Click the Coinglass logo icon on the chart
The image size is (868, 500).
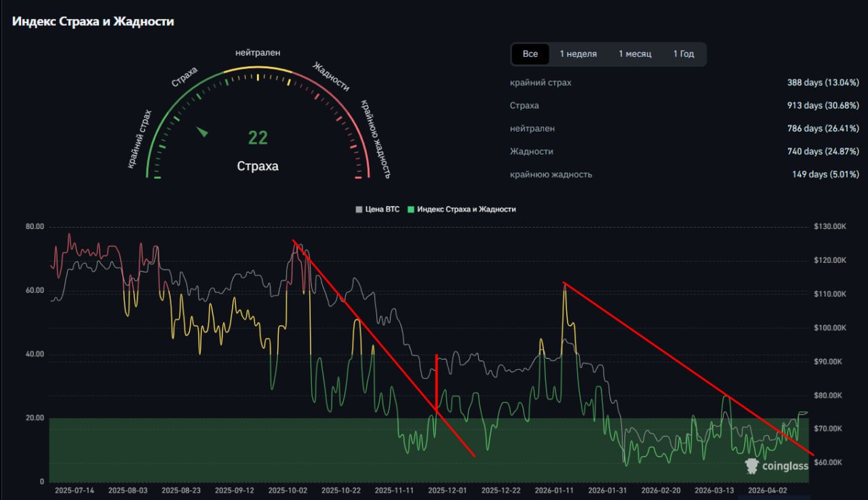[x=751, y=465]
